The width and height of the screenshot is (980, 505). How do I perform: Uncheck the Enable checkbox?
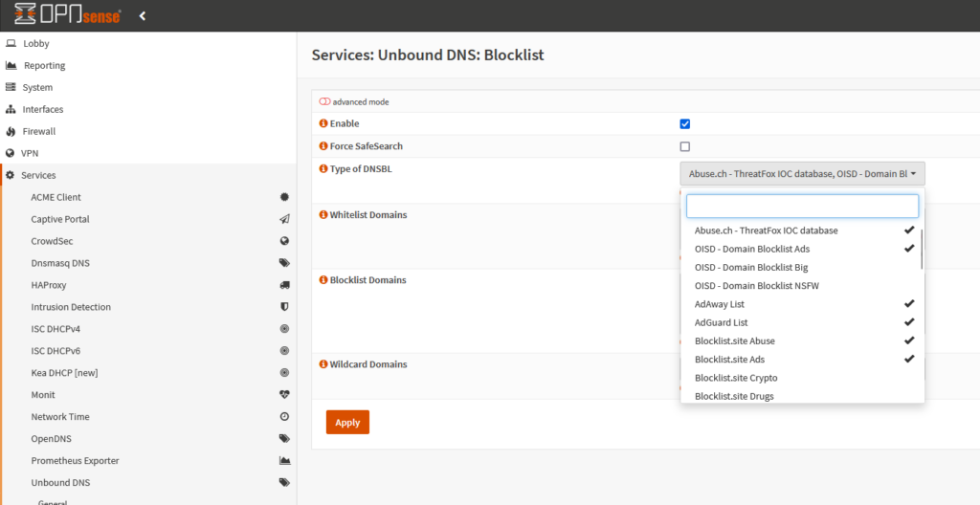pyautogui.click(x=685, y=123)
